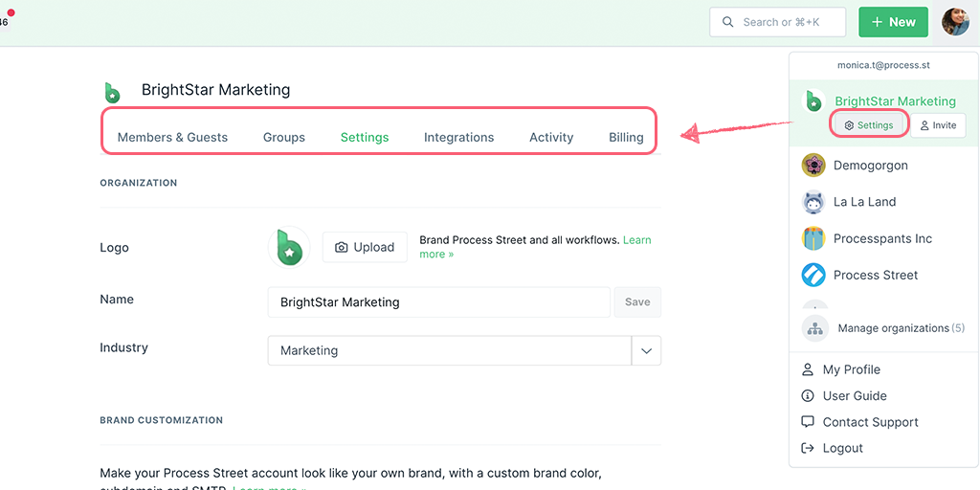Click the BRAND CUSTOMIZATION heading
The height and width of the screenshot is (490, 980).
pos(161,420)
